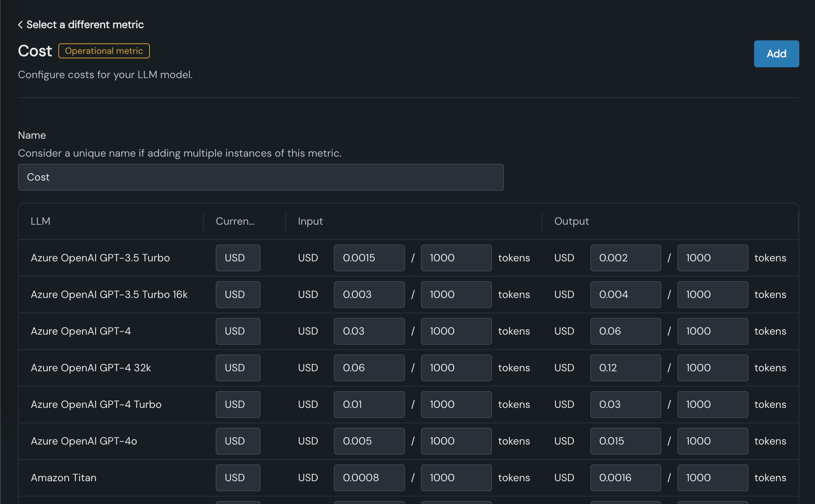Click the back chevron beside Select a different metric
The width and height of the screenshot is (815, 504).
[21, 25]
